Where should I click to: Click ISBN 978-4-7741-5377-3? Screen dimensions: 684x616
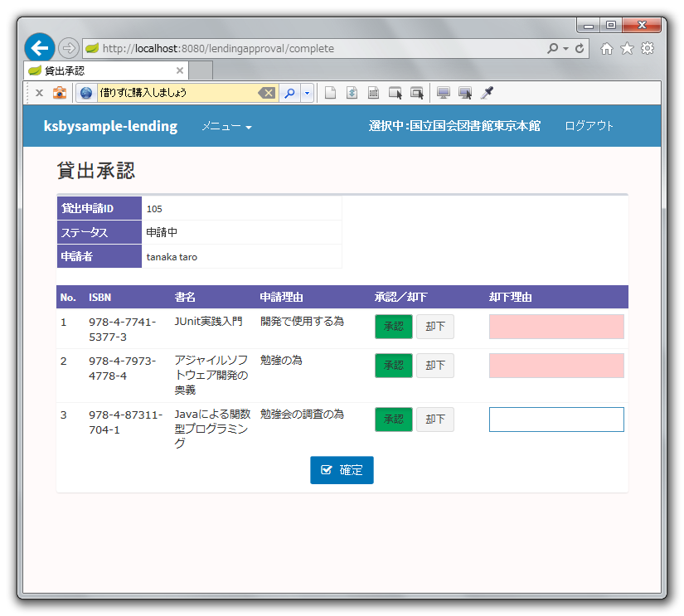point(122,329)
